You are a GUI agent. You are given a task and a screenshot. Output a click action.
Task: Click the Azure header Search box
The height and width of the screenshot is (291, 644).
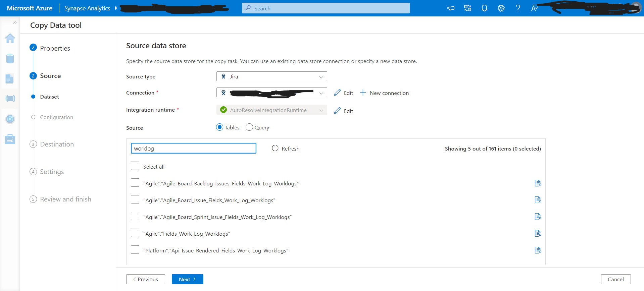pyautogui.click(x=326, y=8)
